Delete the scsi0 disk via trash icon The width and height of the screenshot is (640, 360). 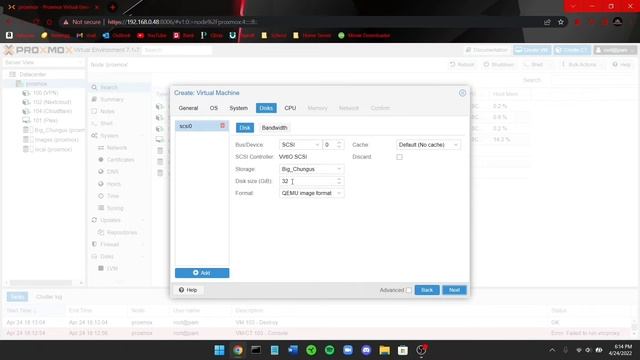tap(222, 126)
